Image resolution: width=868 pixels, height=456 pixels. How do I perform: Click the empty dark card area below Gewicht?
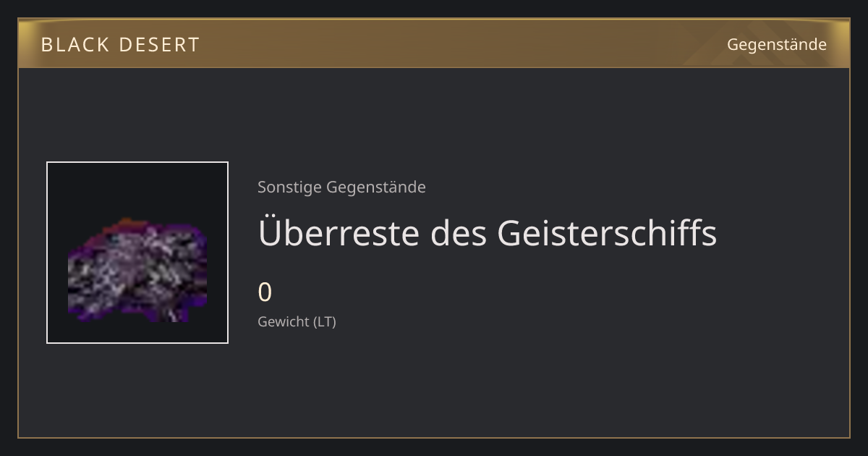tap(434, 384)
